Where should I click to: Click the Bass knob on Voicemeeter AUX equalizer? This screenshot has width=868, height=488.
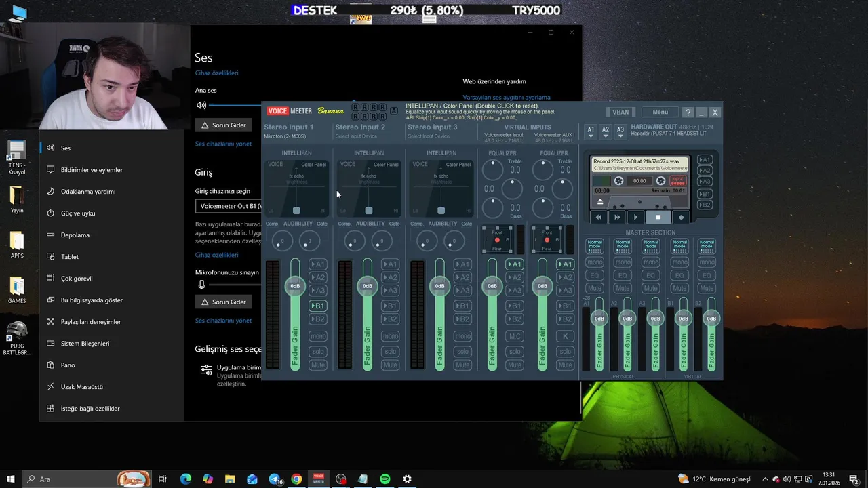542,207
